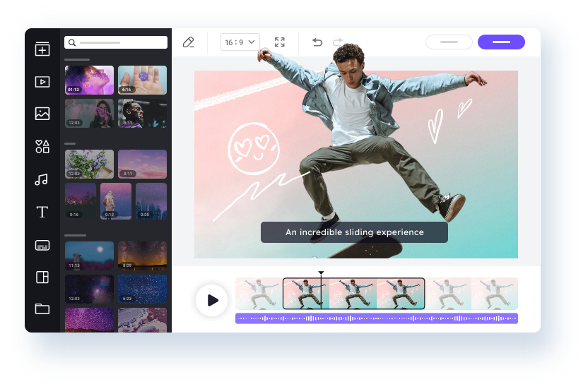The image size is (588, 389).
Task: Expand the 16:9 aspect ratio dropdown
Action: tap(240, 42)
